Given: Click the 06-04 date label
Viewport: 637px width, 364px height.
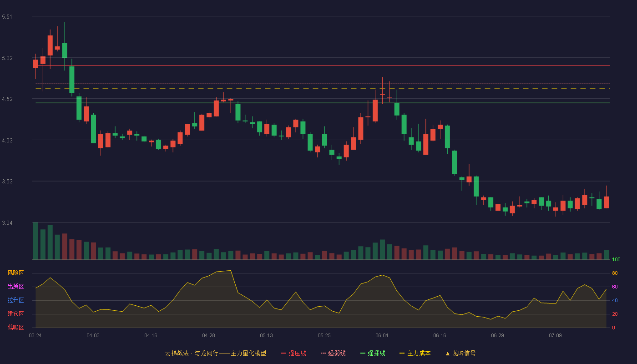Looking at the screenshot, I should point(382,335).
